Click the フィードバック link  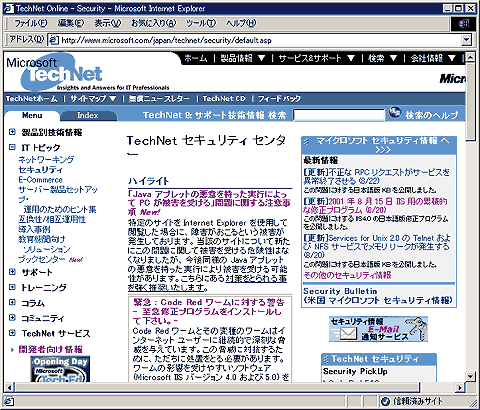(279, 99)
